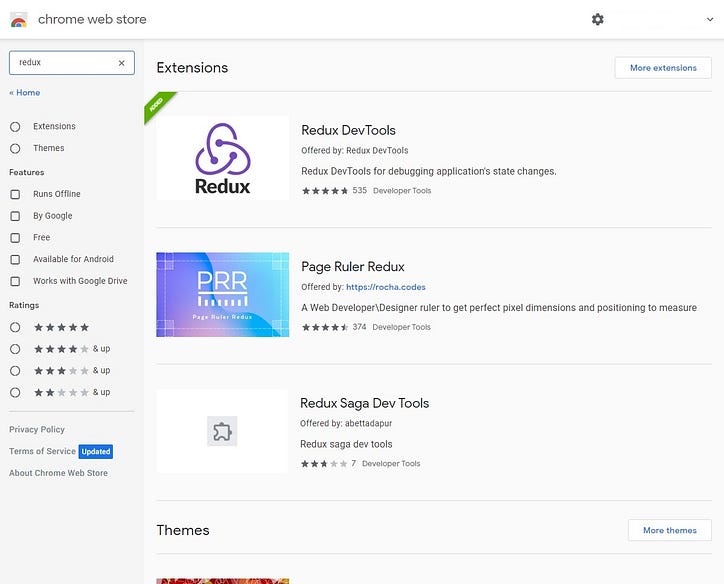Check the Free feature filter
The width and height of the screenshot is (724, 584).
[x=15, y=238]
